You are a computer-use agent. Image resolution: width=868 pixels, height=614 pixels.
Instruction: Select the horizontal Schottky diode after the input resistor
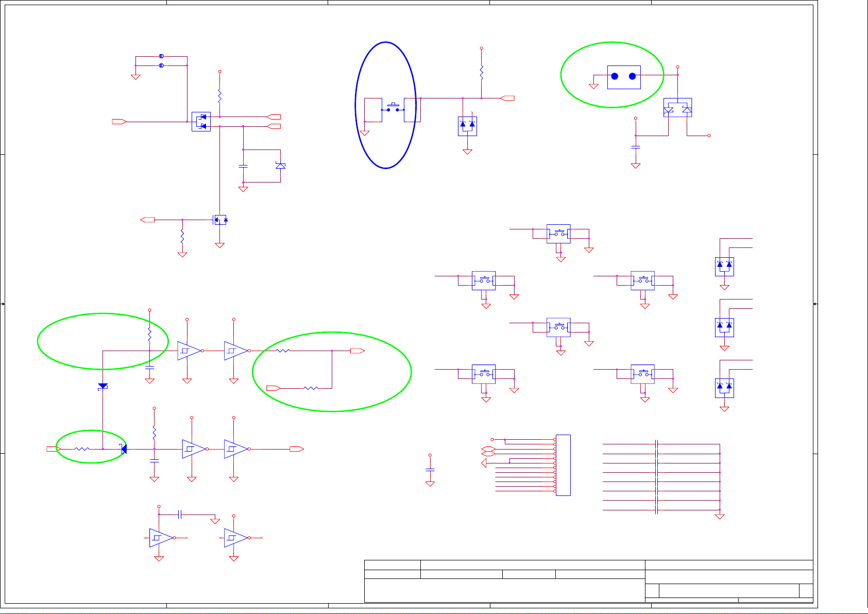pos(123,449)
